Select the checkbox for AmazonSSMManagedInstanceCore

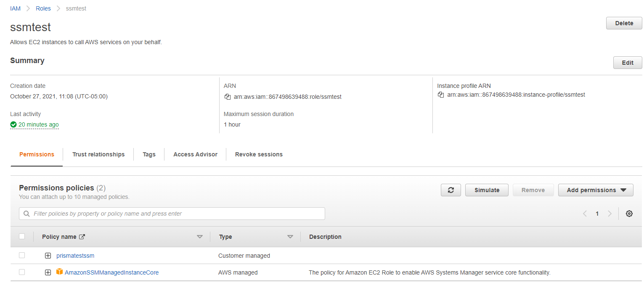pyautogui.click(x=22, y=272)
